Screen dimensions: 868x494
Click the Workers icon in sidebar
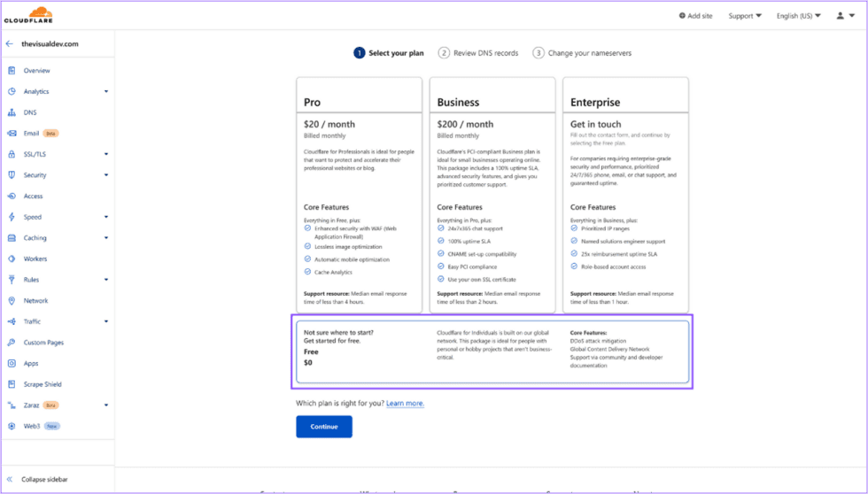pyautogui.click(x=12, y=259)
